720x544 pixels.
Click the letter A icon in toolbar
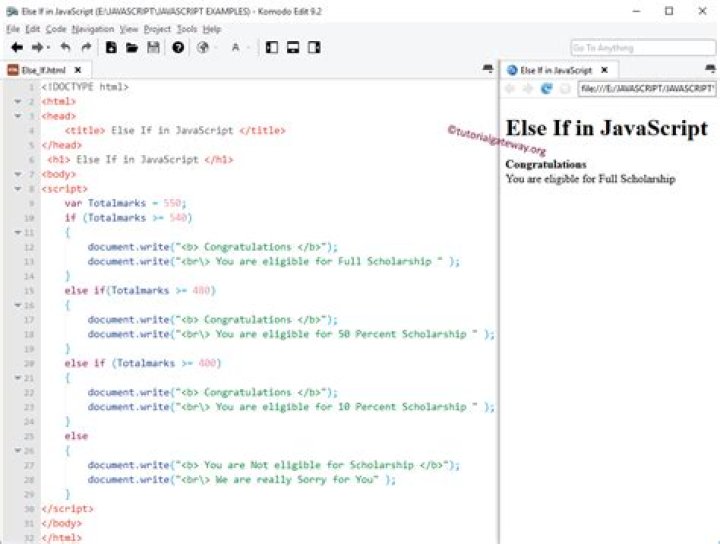pyautogui.click(x=236, y=47)
